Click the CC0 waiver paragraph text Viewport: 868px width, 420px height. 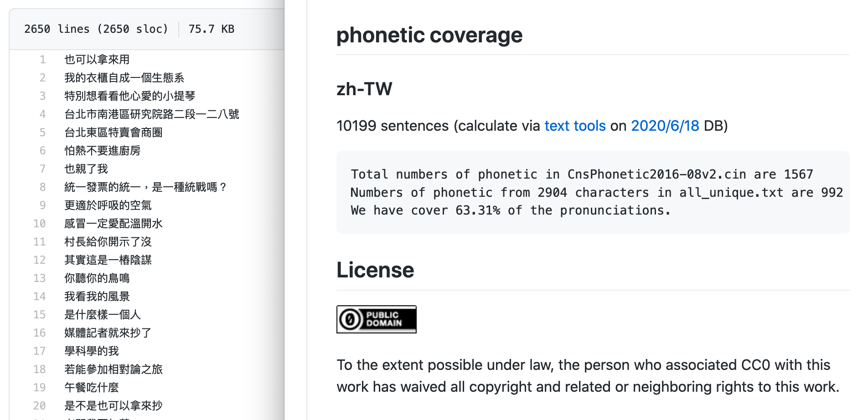point(587,376)
